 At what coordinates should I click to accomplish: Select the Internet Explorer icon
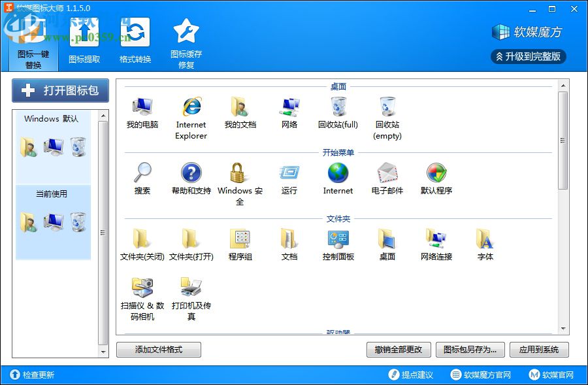pos(190,106)
